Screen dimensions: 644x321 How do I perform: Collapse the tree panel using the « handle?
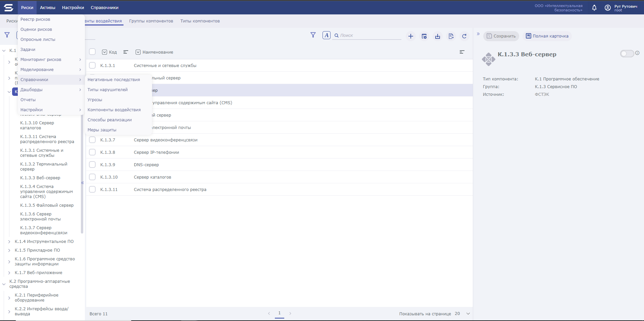click(x=82, y=183)
